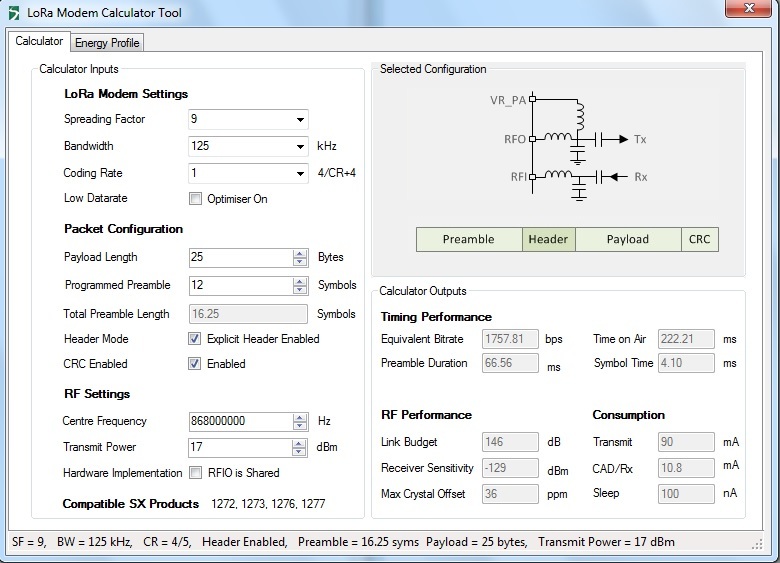The height and width of the screenshot is (563, 780).
Task: Uncheck Explicit Header Enabled checkbox
Action: point(196,339)
